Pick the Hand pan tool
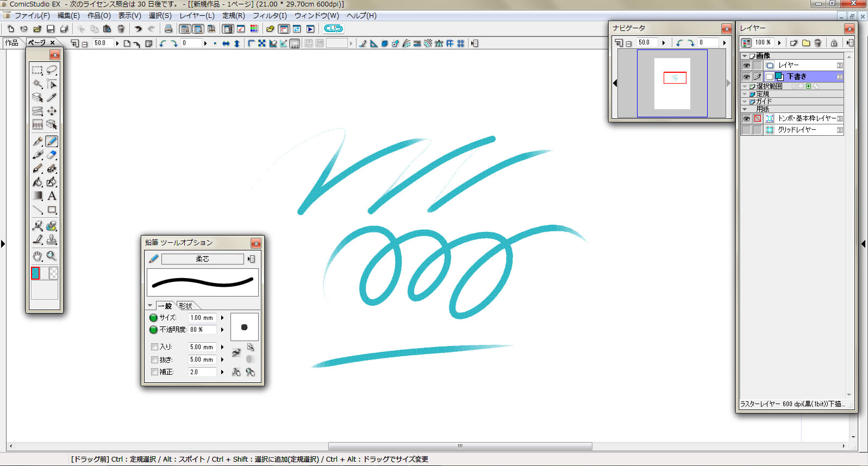This screenshot has width=868, height=466. pyautogui.click(x=38, y=256)
